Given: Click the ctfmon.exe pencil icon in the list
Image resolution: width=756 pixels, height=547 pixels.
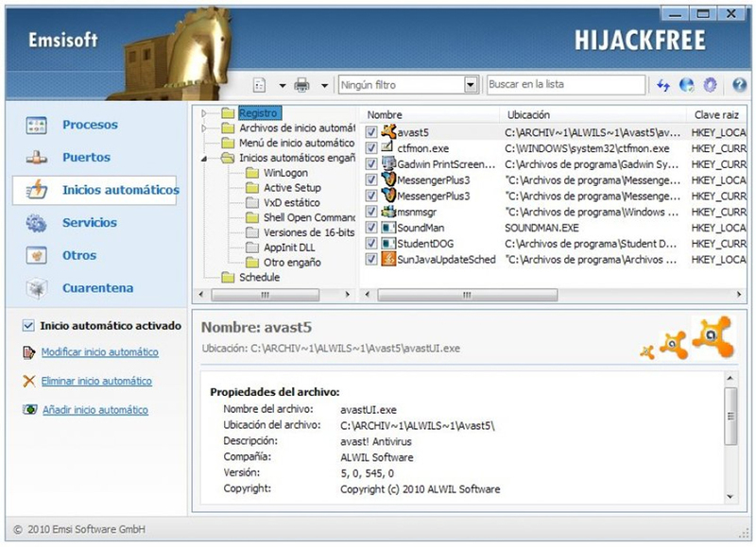Looking at the screenshot, I should [387, 147].
